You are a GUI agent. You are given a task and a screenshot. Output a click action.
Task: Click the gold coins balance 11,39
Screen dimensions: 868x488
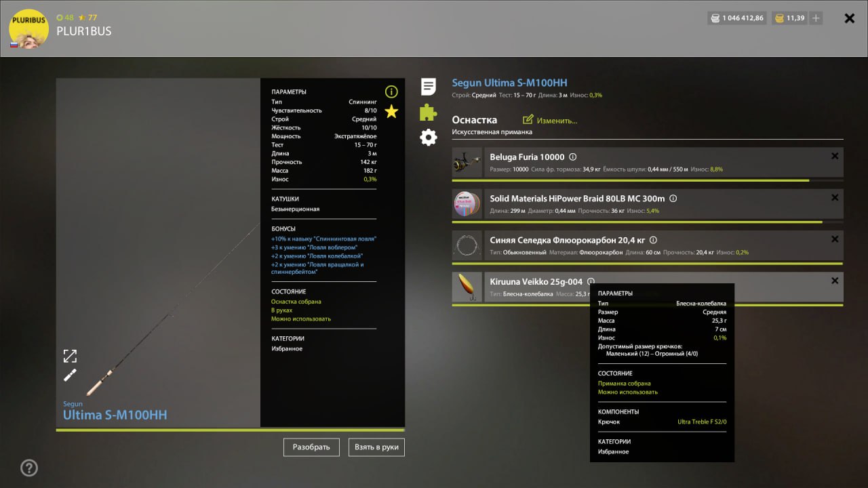(790, 18)
